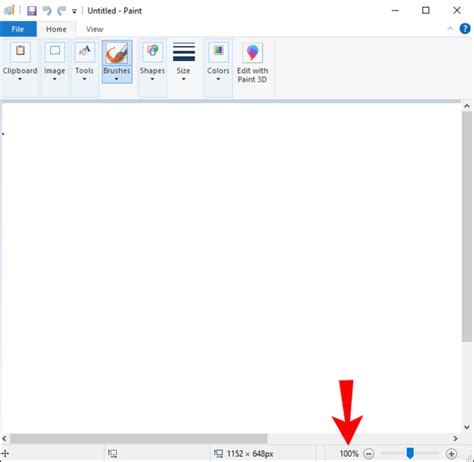Click the Save icon in title bar
The height and width of the screenshot is (462, 474).
(32, 11)
